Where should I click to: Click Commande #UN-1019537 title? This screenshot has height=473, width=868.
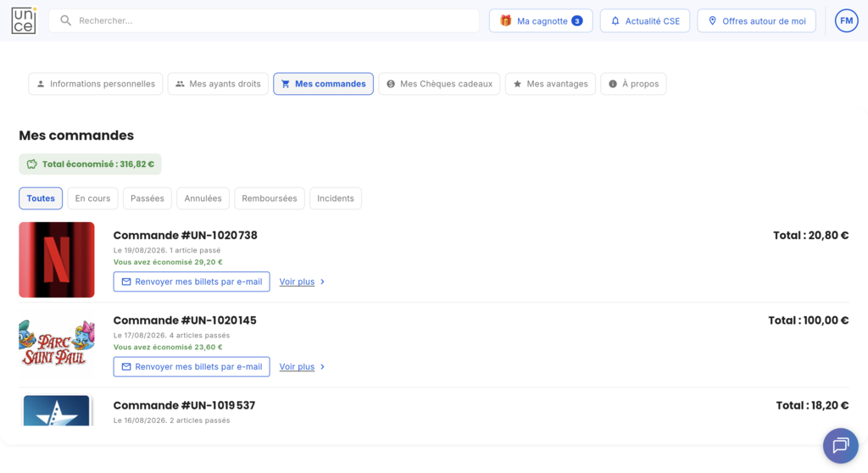pyautogui.click(x=184, y=405)
